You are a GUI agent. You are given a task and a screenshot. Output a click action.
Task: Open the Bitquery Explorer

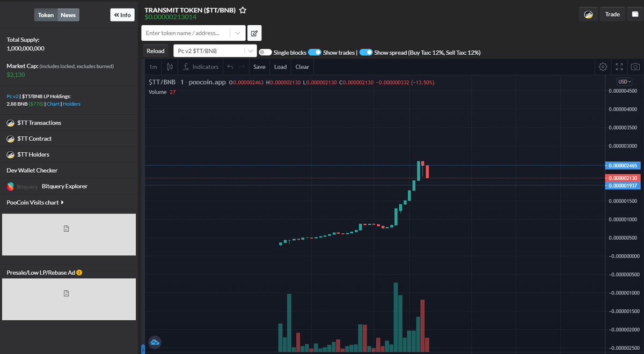(64, 187)
